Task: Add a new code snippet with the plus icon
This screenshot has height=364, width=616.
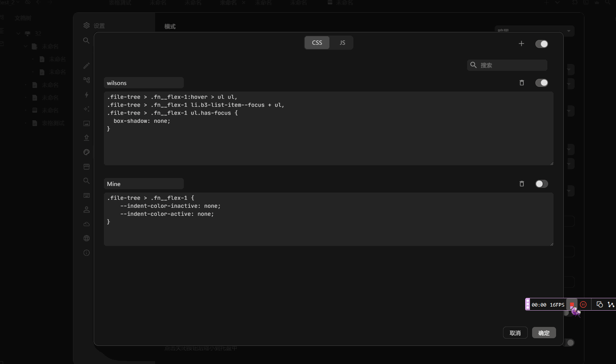Action: click(x=521, y=44)
